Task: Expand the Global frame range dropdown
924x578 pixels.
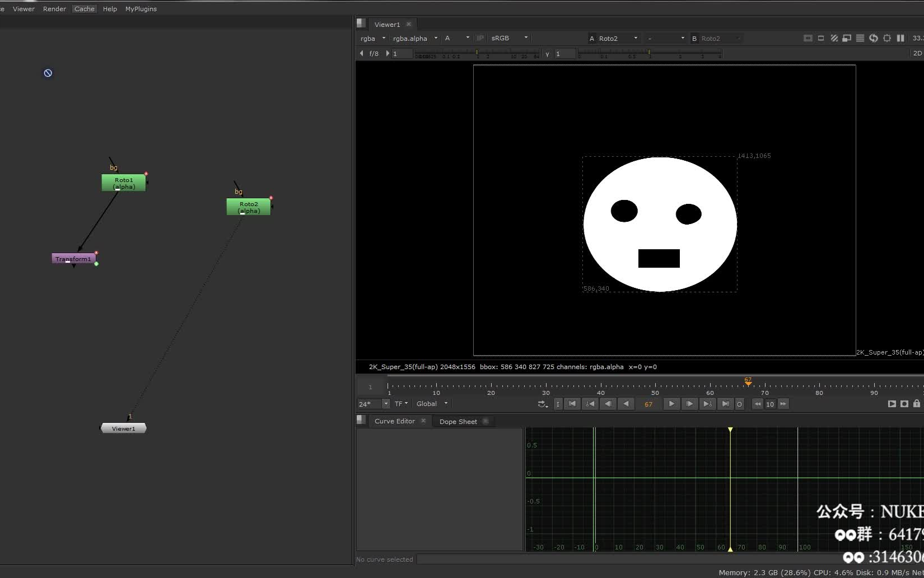Action: [432, 404]
